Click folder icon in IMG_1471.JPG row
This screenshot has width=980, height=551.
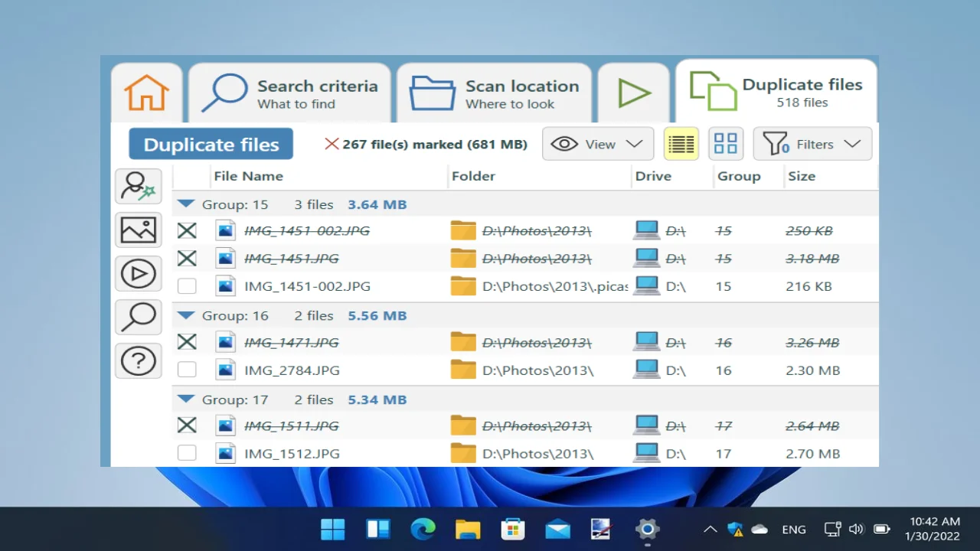[463, 342]
